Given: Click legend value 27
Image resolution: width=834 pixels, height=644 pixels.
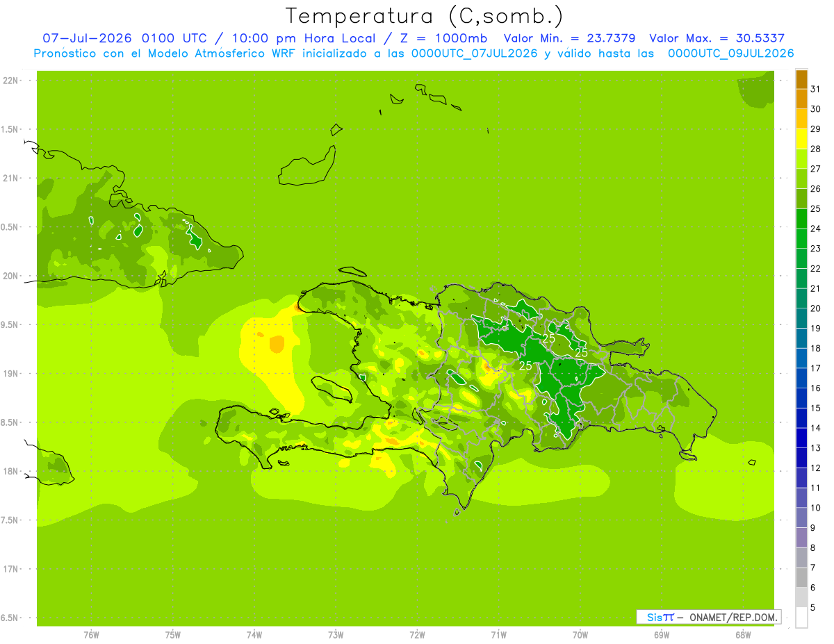Looking at the screenshot, I should (x=815, y=169).
